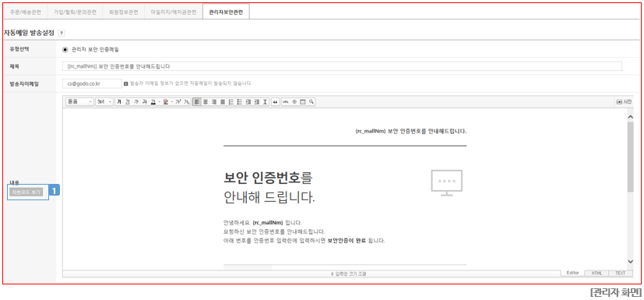644x300 pixels.
Task: Open the special characters tool
Action: pos(294,101)
